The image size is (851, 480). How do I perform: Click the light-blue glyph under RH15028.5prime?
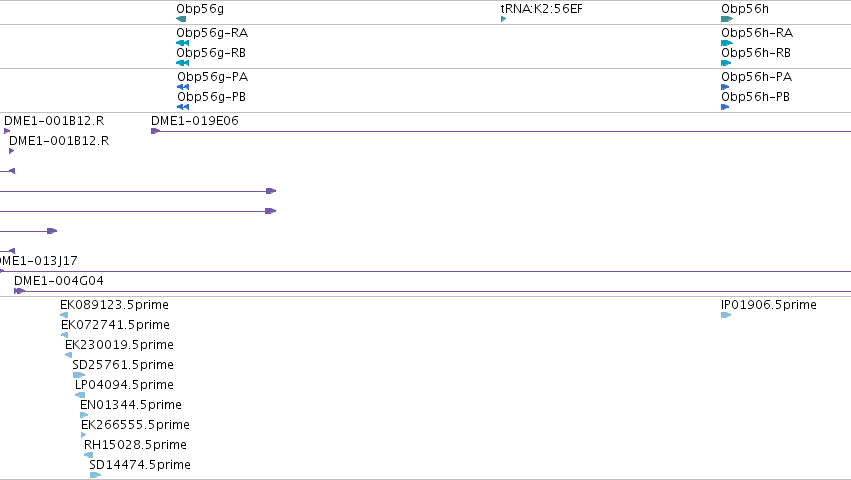pyautogui.click(x=88, y=455)
